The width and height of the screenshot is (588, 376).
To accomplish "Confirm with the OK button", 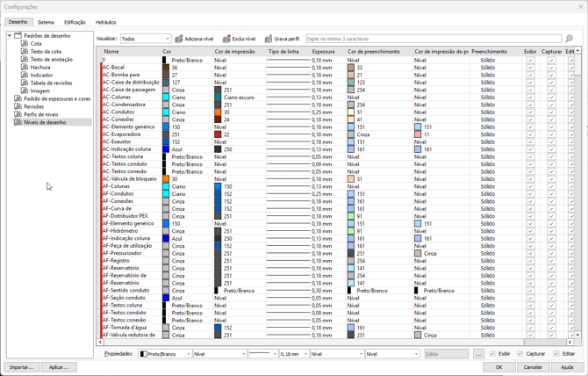I will (498, 367).
